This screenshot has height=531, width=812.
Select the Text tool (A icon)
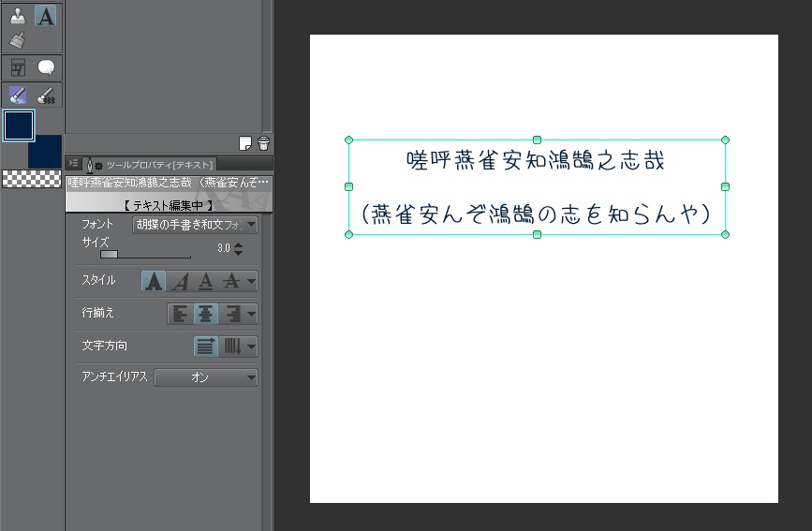(46, 16)
